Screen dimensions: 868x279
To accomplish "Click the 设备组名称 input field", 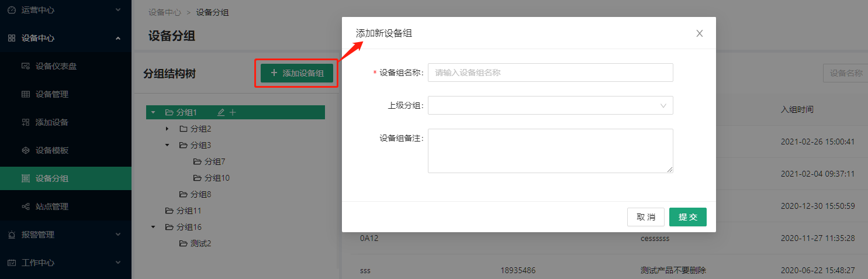I will point(550,73).
